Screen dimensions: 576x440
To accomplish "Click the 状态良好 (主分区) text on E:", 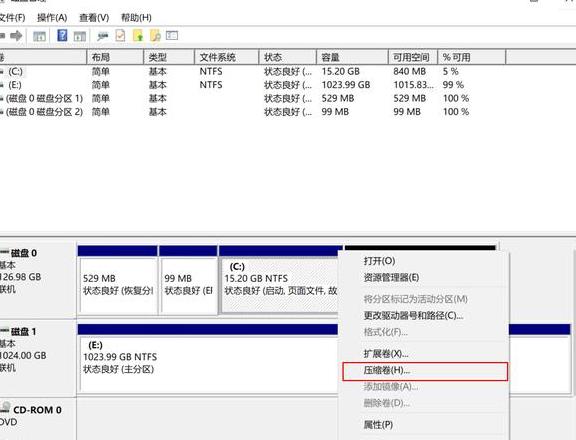I will (x=118, y=369).
